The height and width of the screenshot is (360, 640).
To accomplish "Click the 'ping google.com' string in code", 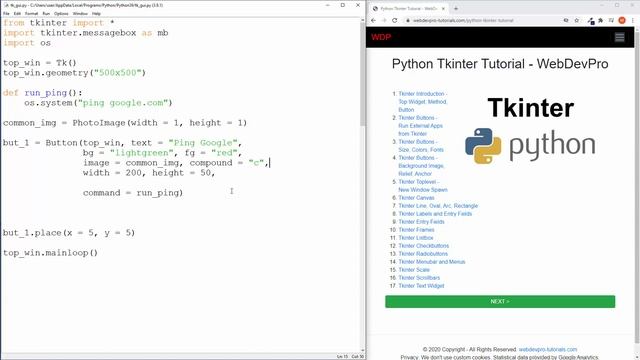I will click(x=122, y=103).
